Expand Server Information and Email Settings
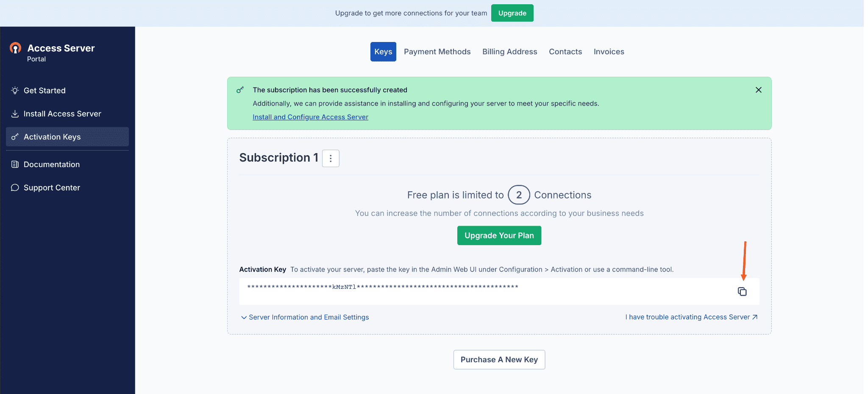The height and width of the screenshot is (394, 868). 305,317
